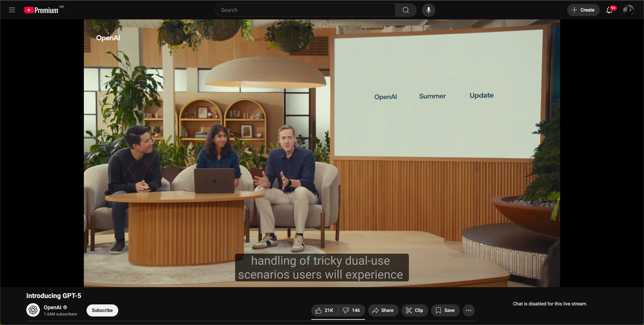The image size is (644, 325).
Task: Create a Clip with scissors button
Action: click(415, 310)
